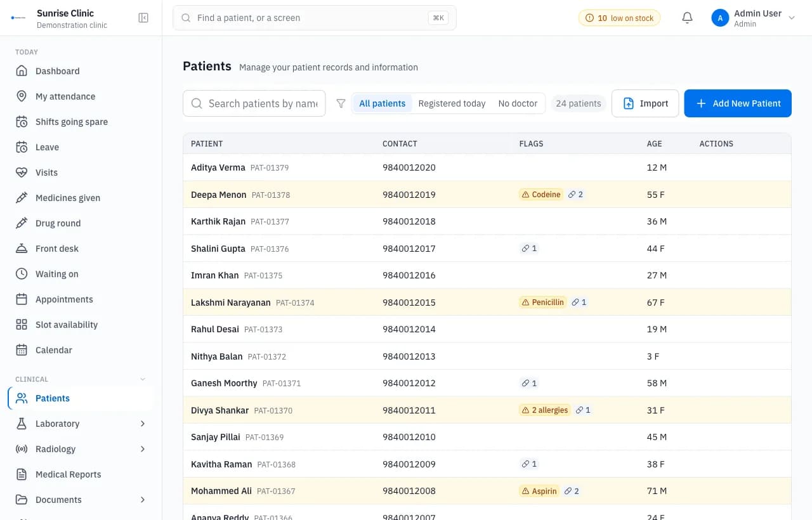Click Deepa Menon's Codeine allergy flag
This screenshot has width=812, height=520.
541,195
